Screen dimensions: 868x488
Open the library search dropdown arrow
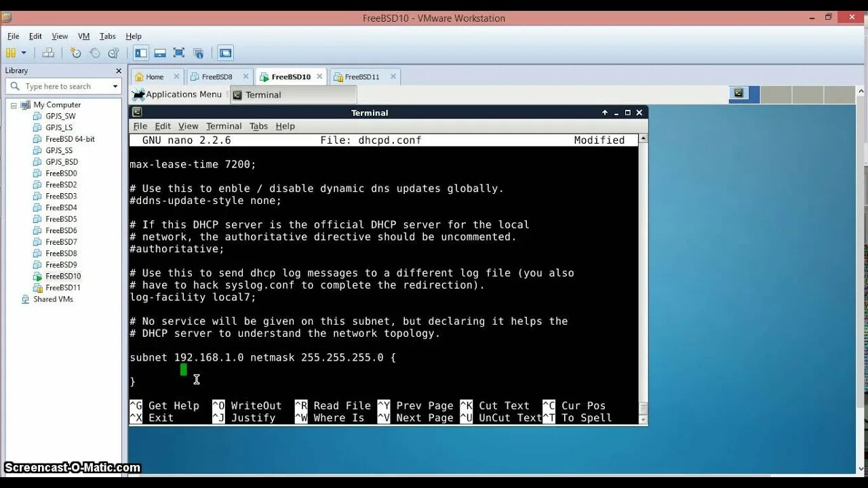pos(115,87)
